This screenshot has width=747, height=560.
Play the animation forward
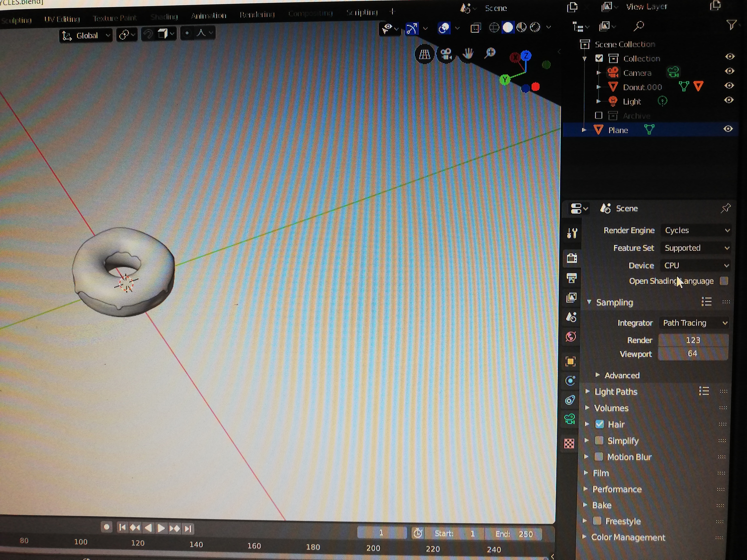coord(161,528)
